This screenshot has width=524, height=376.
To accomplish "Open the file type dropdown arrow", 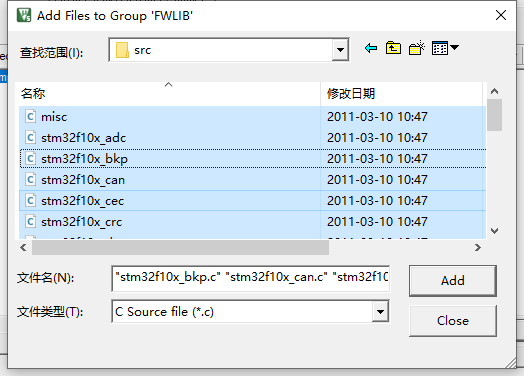I will click(380, 312).
